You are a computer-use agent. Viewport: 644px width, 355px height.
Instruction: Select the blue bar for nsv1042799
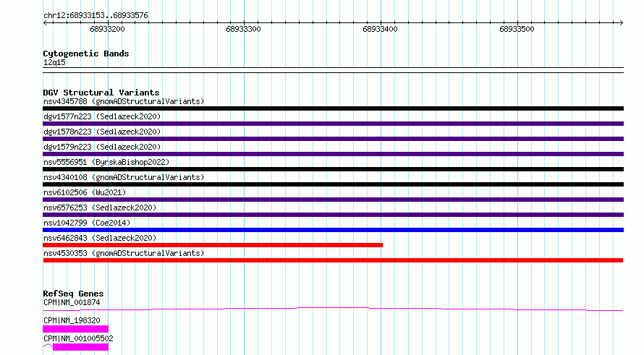[x=333, y=230]
